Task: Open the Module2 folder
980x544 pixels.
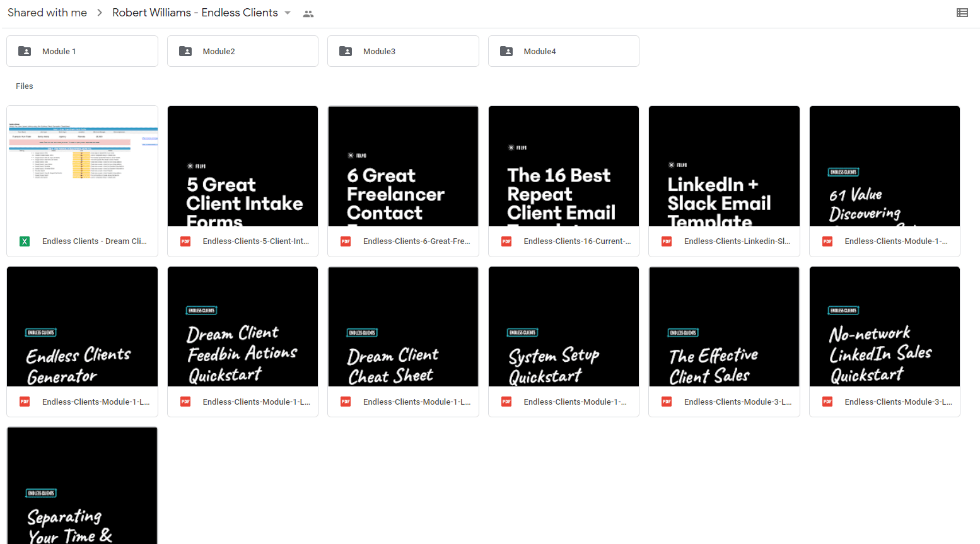Action: tap(243, 51)
